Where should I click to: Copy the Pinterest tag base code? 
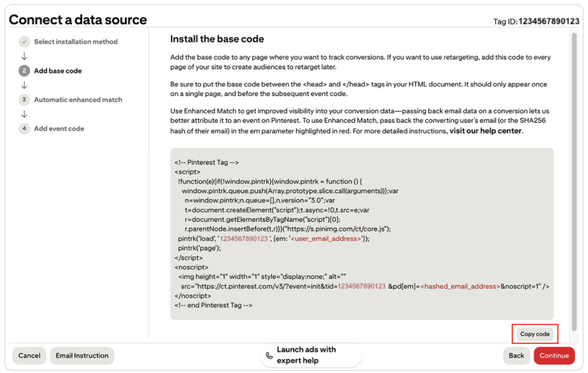coord(534,334)
